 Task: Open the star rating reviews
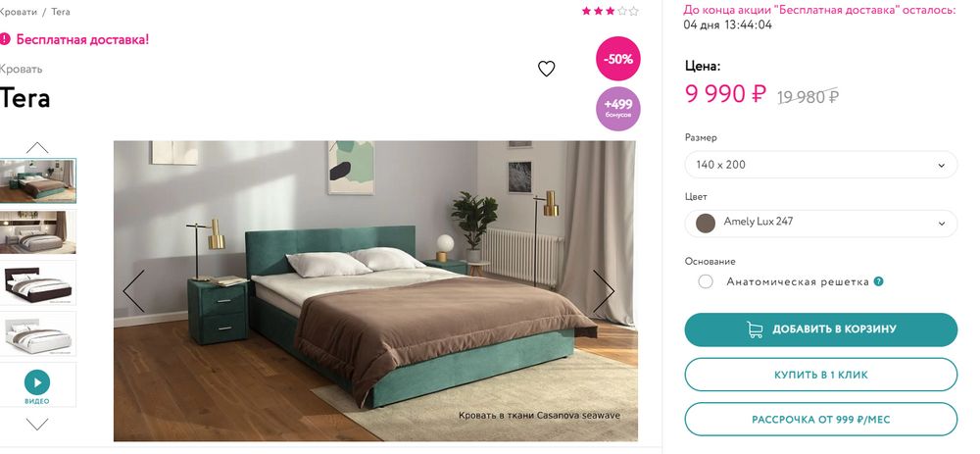pos(610,11)
